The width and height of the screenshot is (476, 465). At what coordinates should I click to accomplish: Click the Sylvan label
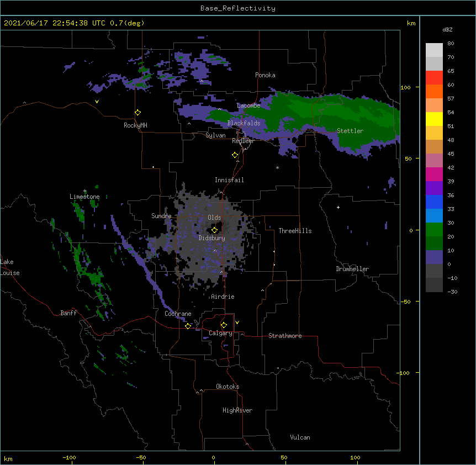point(215,135)
